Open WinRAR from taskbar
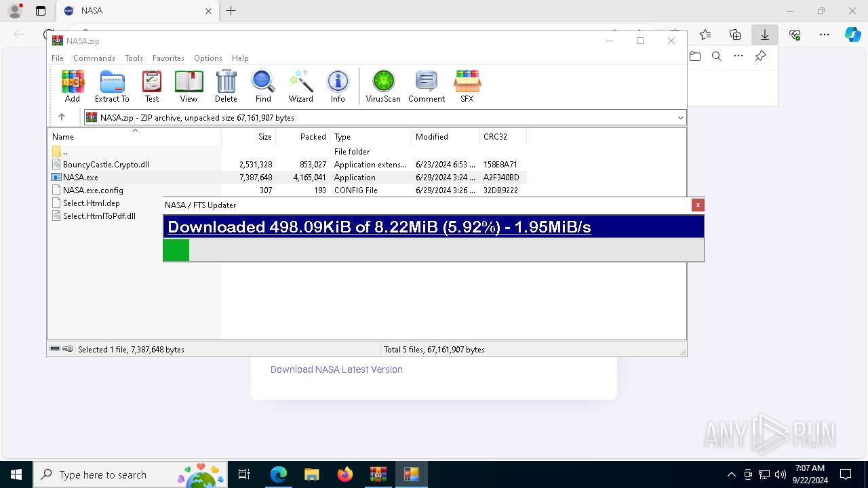The image size is (868, 488). coord(378,474)
